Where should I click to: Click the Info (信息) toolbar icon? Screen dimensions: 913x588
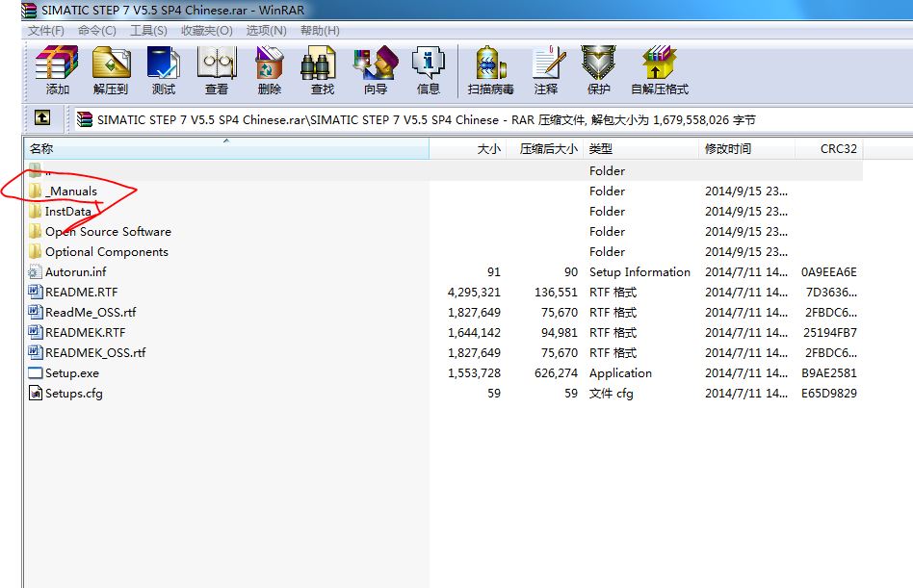[x=428, y=63]
